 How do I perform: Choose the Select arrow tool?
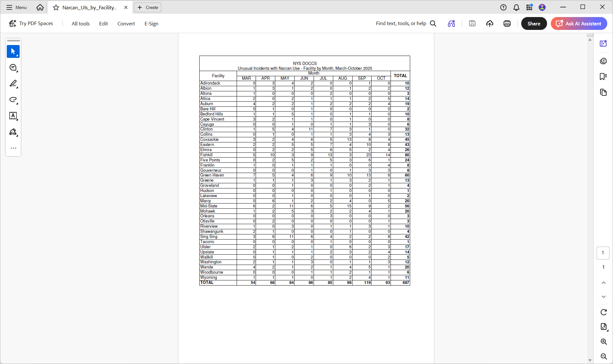coord(13,51)
